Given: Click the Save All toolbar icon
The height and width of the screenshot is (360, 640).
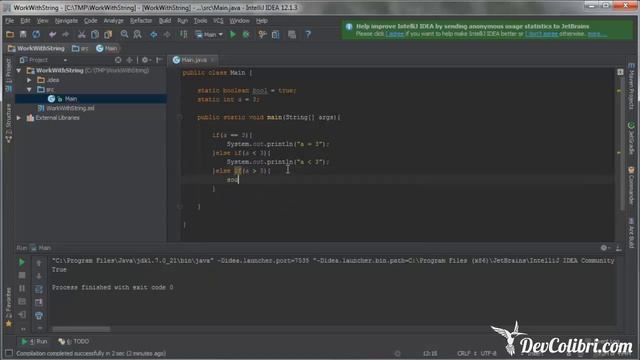Looking at the screenshot, I should point(23,35).
